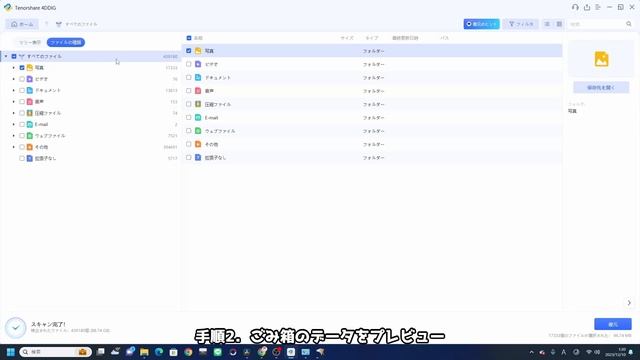Expand ドキュメント node in category tree
This screenshot has width=640, height=360.
(13, 90)
